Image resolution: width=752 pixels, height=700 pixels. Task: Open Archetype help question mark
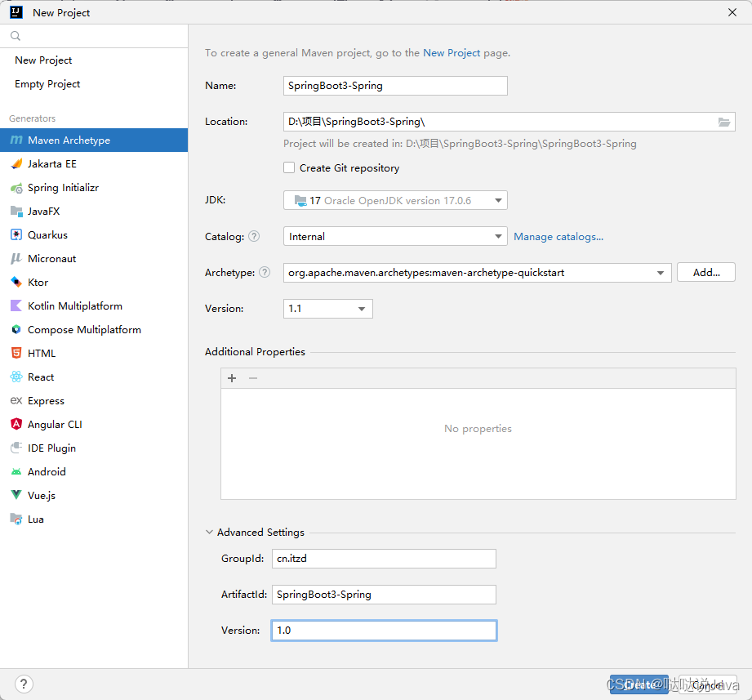pyautogui.click(x=265, y=272)
